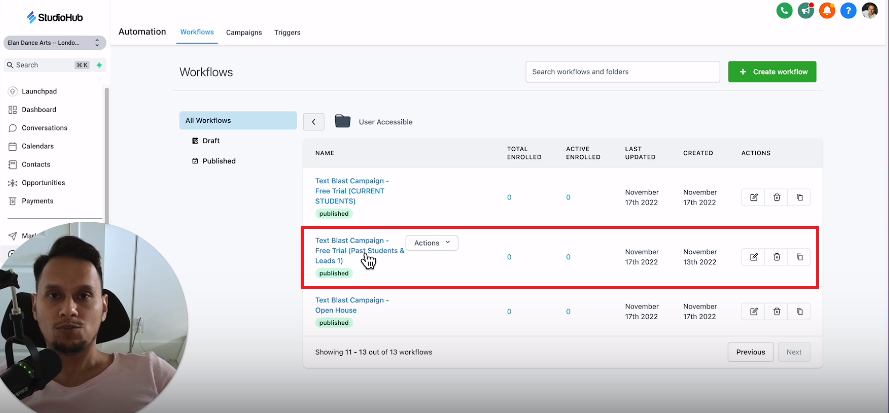Delete the Open House workflow
This screenshot has height=413, width=889.
[x=776, y=311]
